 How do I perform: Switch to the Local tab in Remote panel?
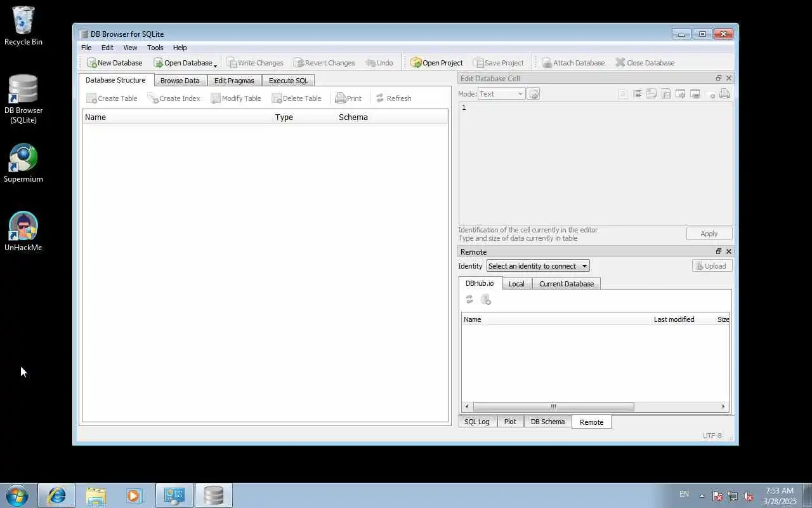[516, 284]
